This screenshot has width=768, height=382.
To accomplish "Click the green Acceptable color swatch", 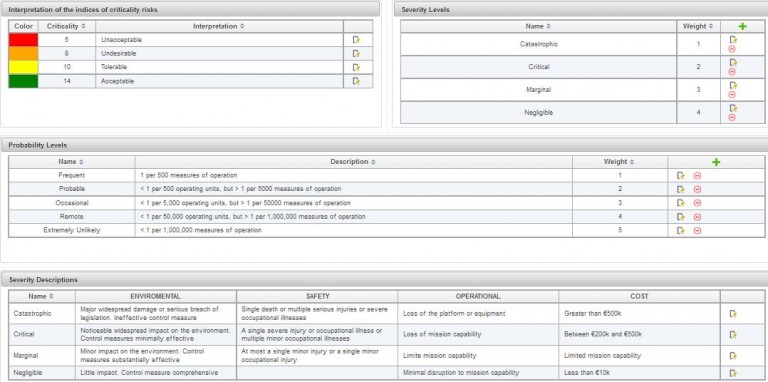I will [23, 81].
